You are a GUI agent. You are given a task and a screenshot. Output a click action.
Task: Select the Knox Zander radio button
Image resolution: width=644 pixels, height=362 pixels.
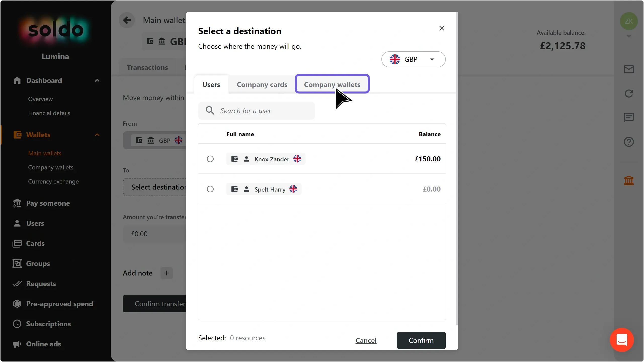point(210,159)
